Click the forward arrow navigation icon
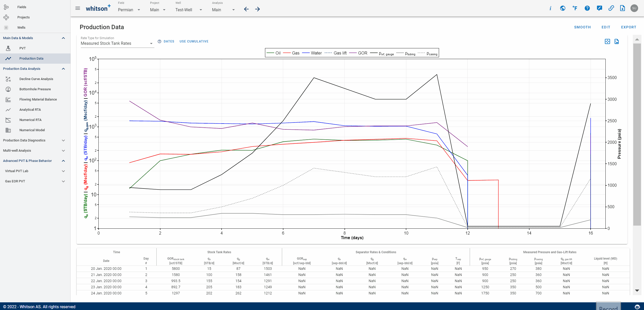Screen dimensions: 644x310 tap(258, 9)
